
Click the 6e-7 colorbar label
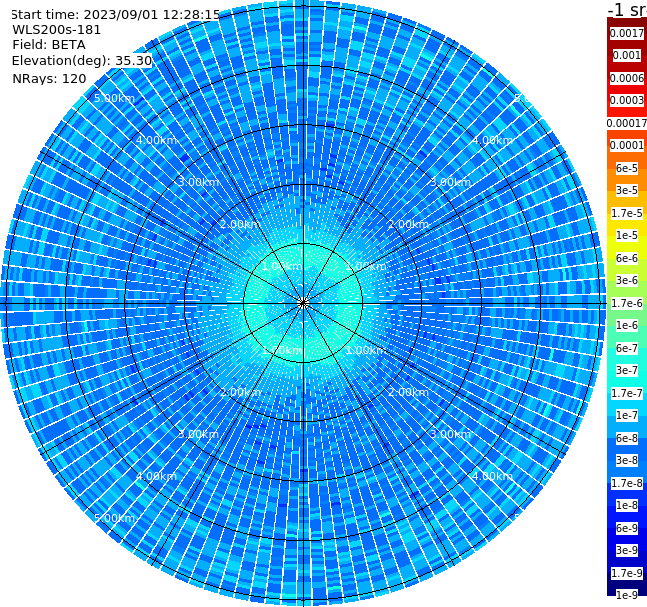pyautogui.click(x=627, y=348)
